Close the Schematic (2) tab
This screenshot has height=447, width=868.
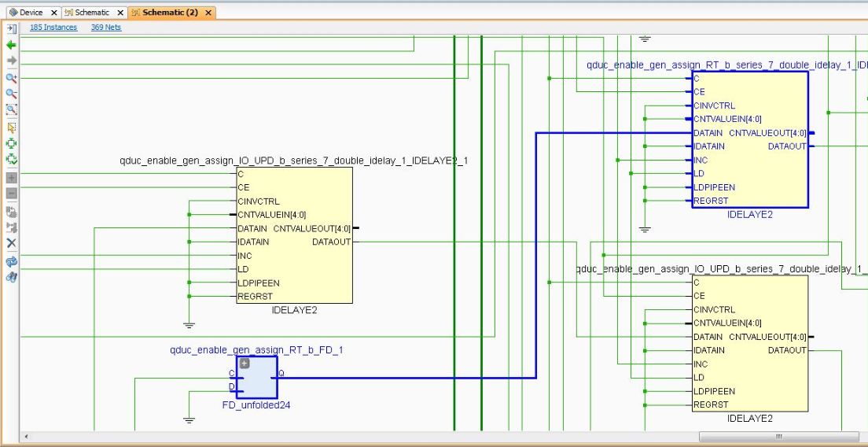click(208, 13)
